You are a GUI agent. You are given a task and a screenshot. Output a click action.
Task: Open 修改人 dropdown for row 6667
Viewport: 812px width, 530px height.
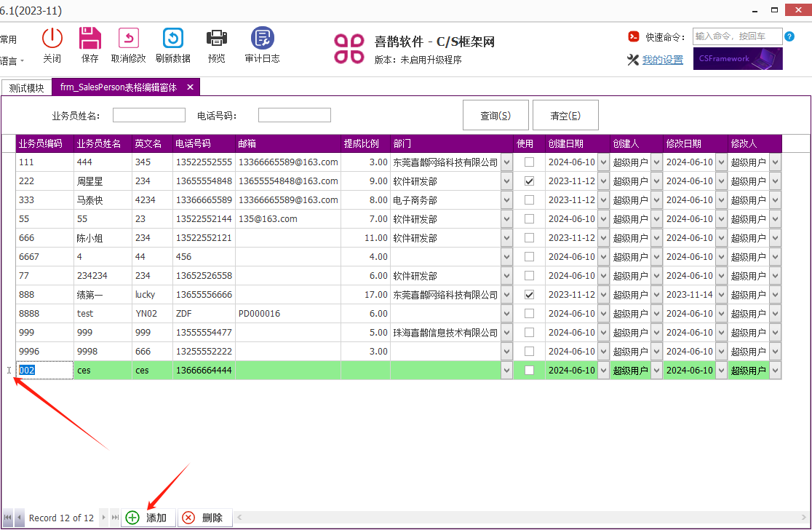(775, 256)
